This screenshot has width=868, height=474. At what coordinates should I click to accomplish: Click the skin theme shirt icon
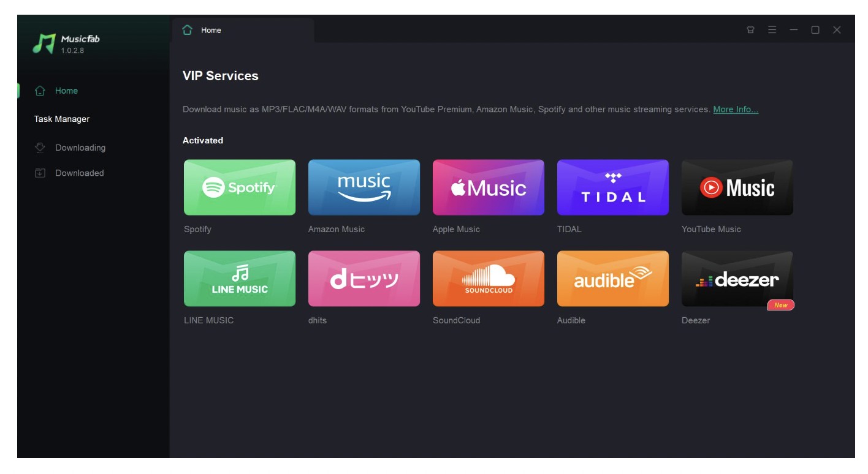[750, 30]
